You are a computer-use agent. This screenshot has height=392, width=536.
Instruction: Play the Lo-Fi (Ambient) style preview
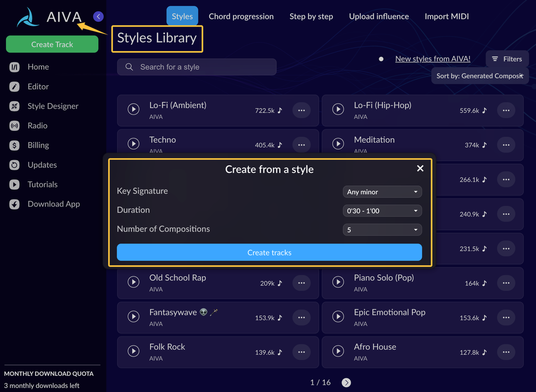(133, 109)
